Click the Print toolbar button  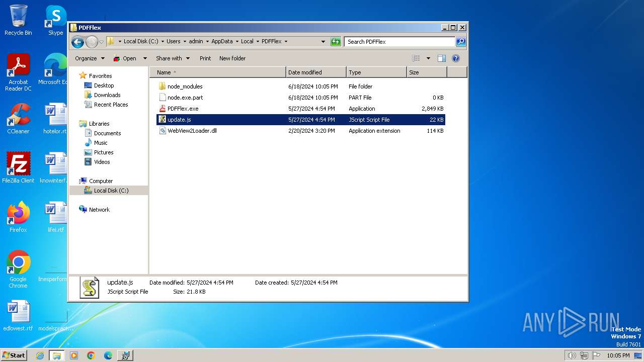coord(205,58)
